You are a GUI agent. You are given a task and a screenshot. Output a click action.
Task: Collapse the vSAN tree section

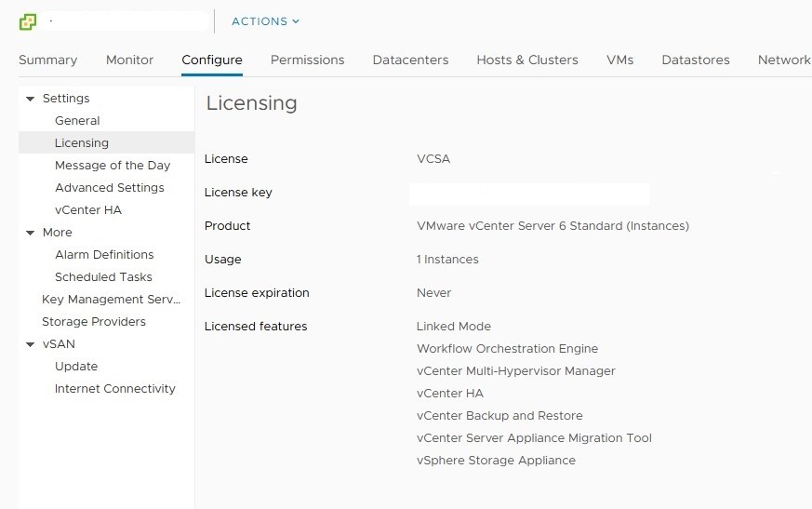[31, 344]
